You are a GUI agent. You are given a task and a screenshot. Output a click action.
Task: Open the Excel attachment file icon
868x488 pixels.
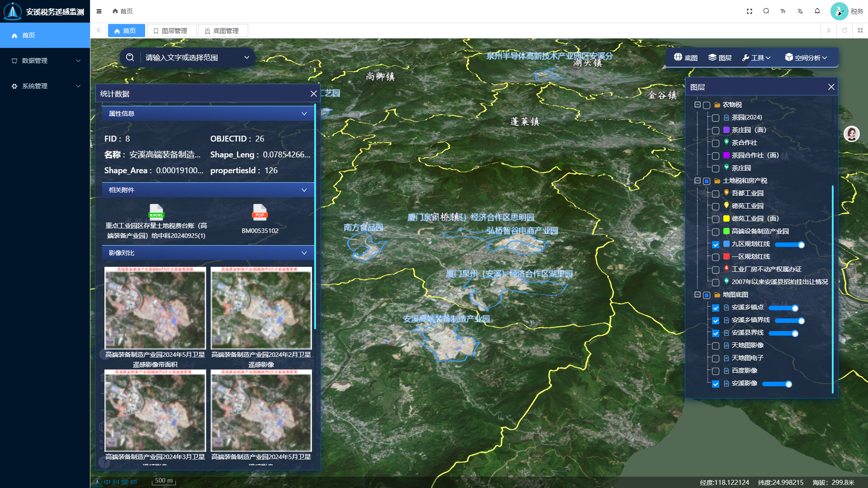pyautogui.click(x=156, y=212)
